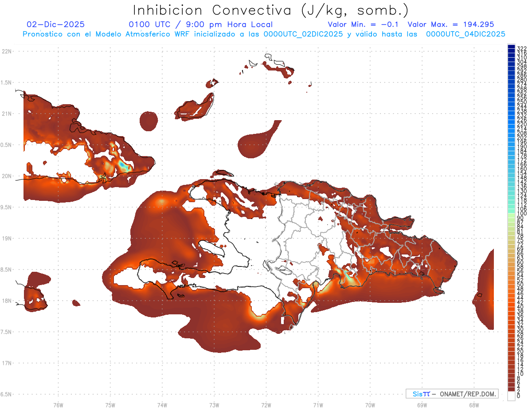Viewport: 532px width, 411px height.
Task: Click the topmost dark navy color bar swatch
Action: pyautogui.click(x=511, y=46)
